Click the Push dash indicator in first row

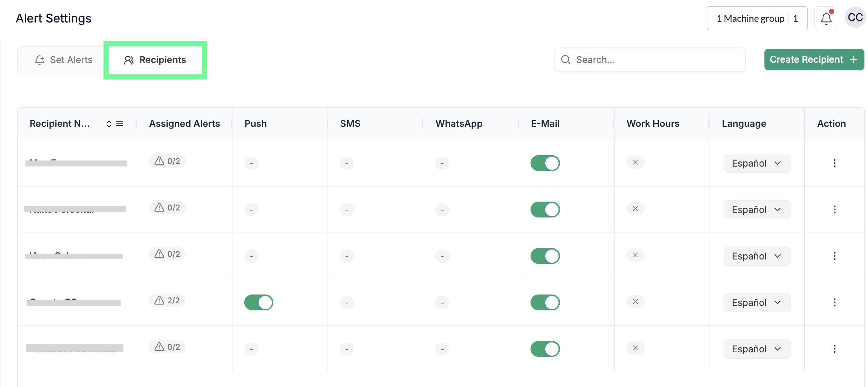pos(251,163)
